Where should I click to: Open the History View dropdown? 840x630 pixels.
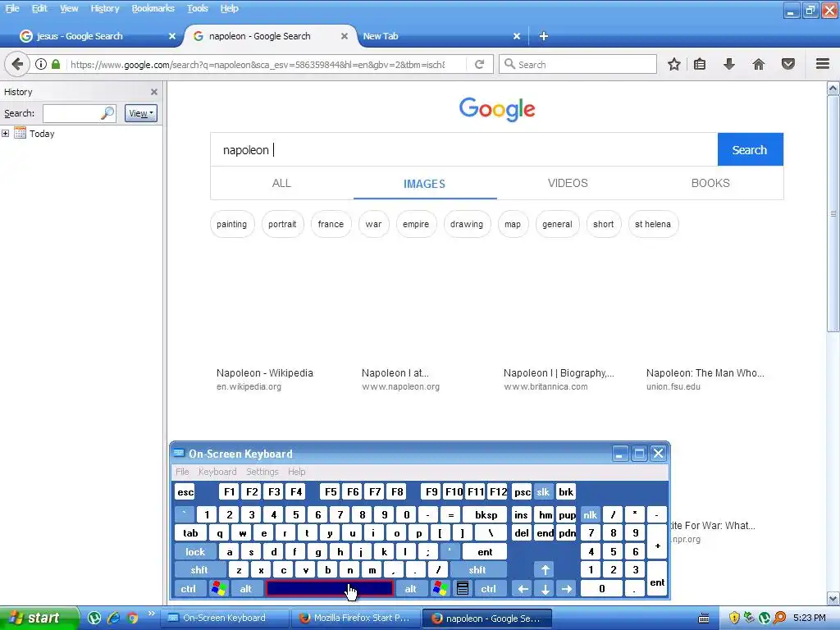tap(141, 113)
